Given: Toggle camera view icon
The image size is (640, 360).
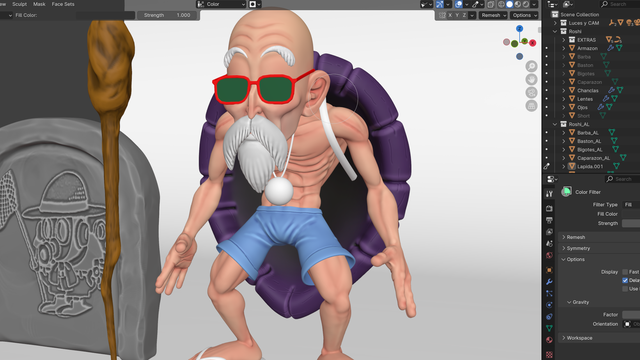Looking at the screenshot, I should pyautogui.click(x=531, y=93).
